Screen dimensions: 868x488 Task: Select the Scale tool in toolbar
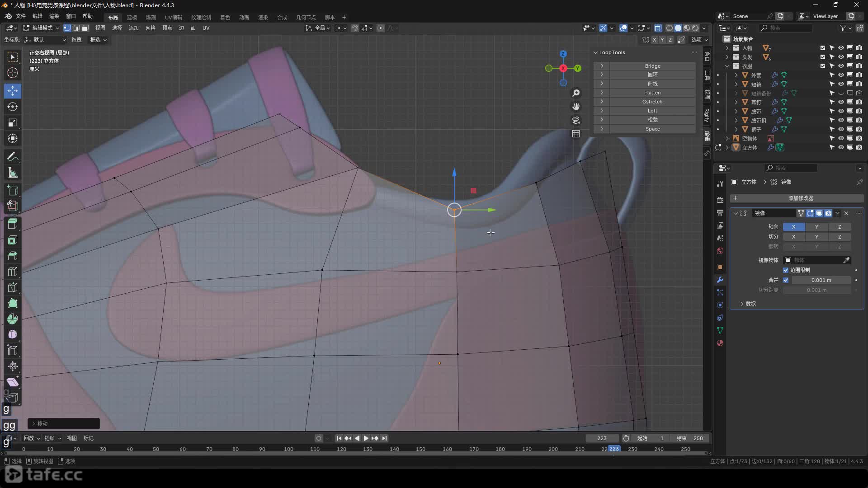coord(13,122)
